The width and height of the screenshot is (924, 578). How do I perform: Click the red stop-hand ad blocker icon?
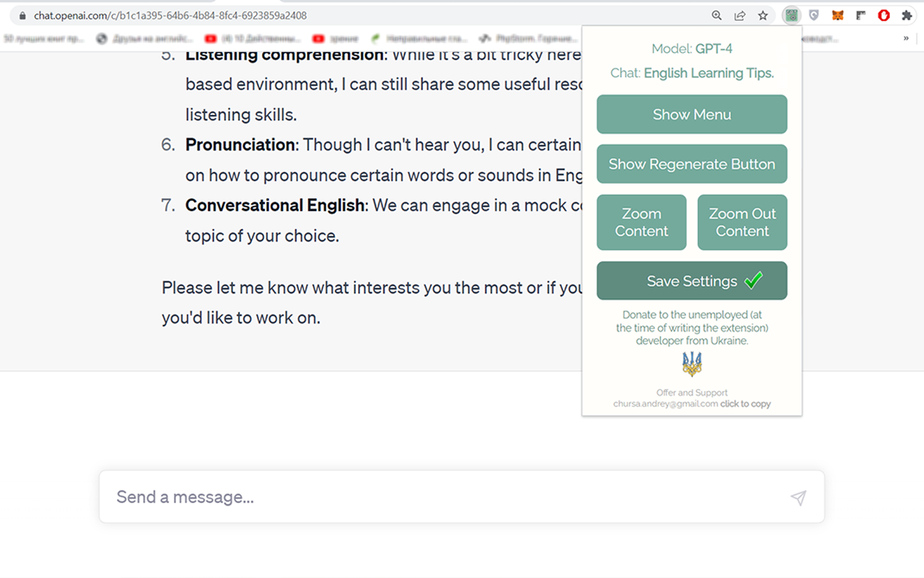click(x=884, y=15)
